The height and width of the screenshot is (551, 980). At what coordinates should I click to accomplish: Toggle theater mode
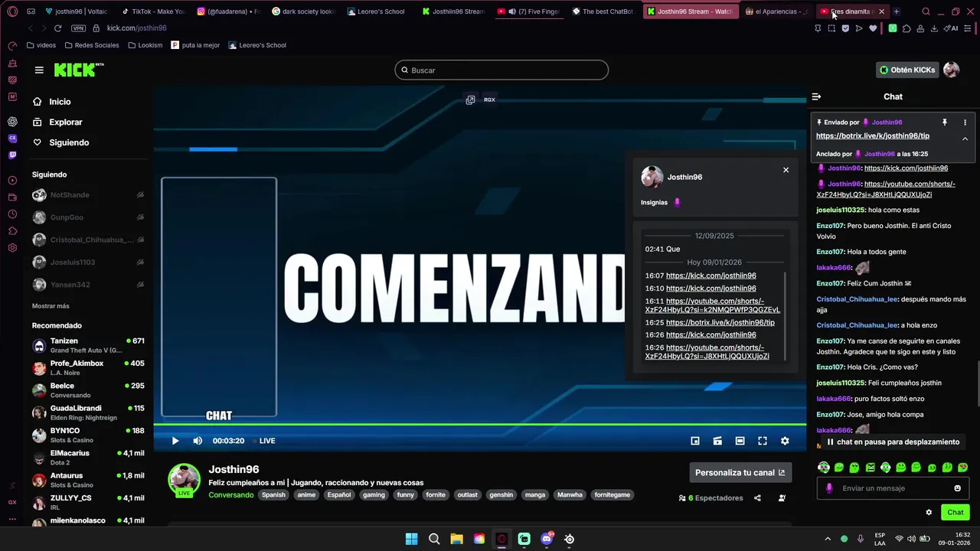pos(740,441)
